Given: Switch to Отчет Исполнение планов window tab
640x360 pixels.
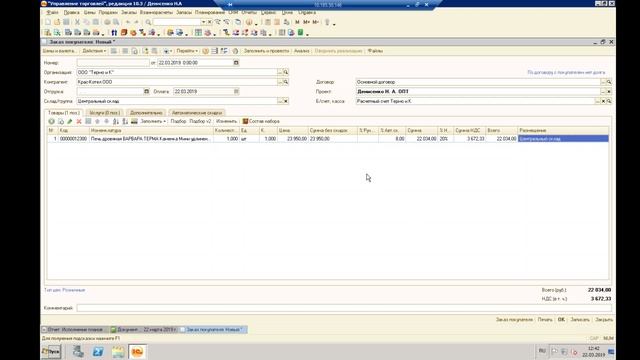Looking at the screenshot, I should click(75, 329).
